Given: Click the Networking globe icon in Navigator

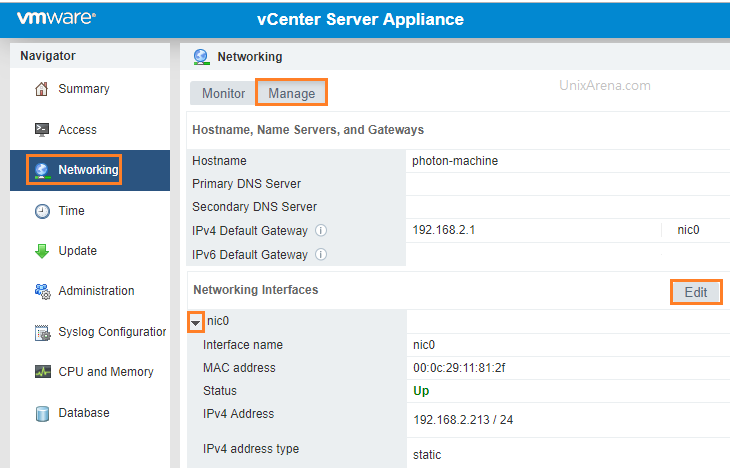Looking at the screenshot, I should tap(42, 170).
